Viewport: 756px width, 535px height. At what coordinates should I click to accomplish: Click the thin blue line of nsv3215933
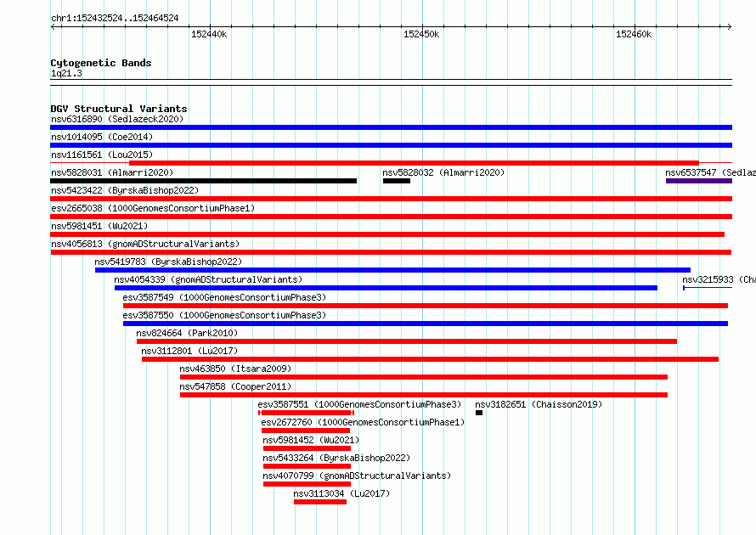(x=708, y=288)
